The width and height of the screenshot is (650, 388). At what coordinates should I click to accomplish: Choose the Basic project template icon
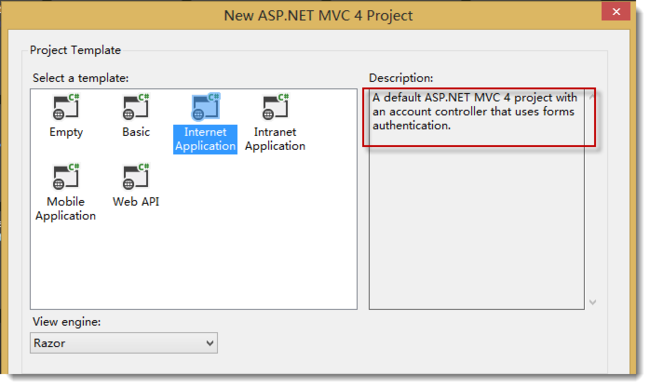[136, 107]
